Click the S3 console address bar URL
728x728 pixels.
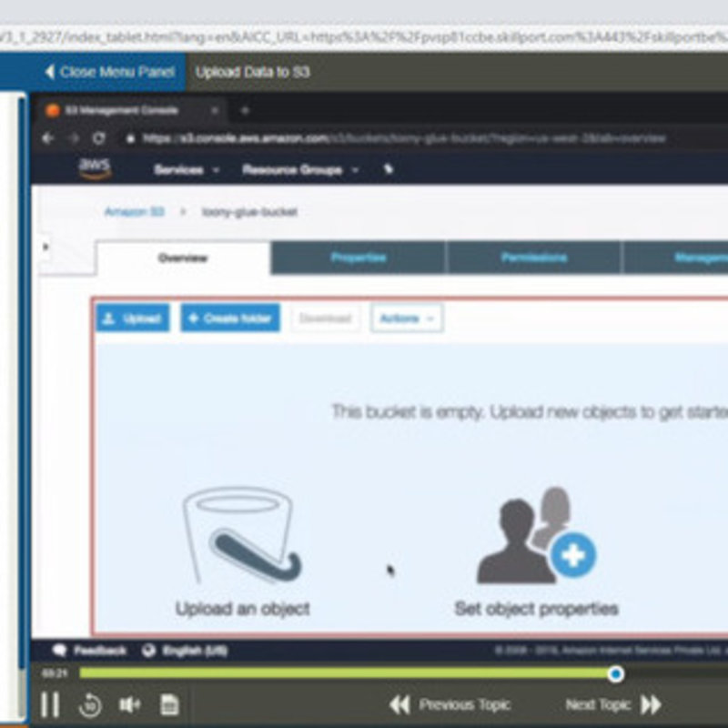404,138
